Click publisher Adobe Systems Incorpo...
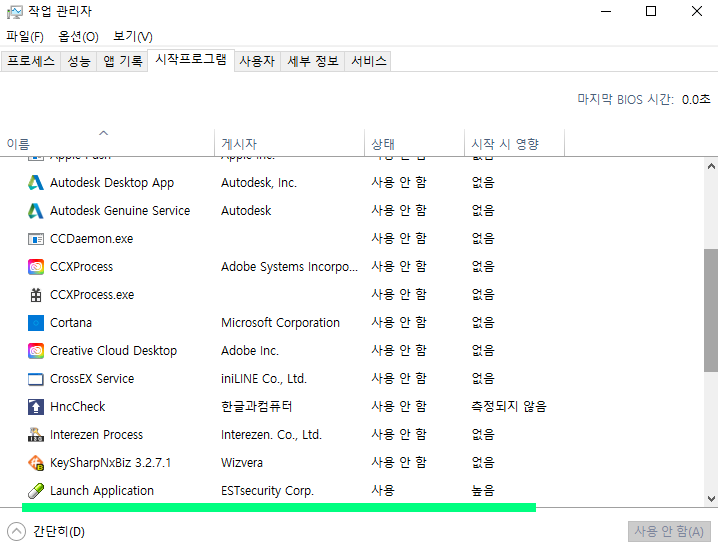Viewport: 718px width, 554px height. point(289,266)
